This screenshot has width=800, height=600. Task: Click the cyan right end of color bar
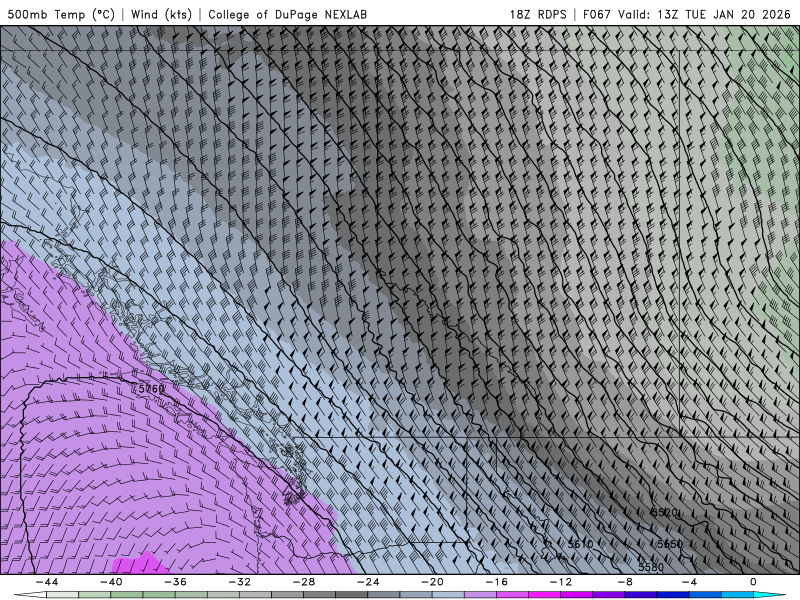click(770, 596)
